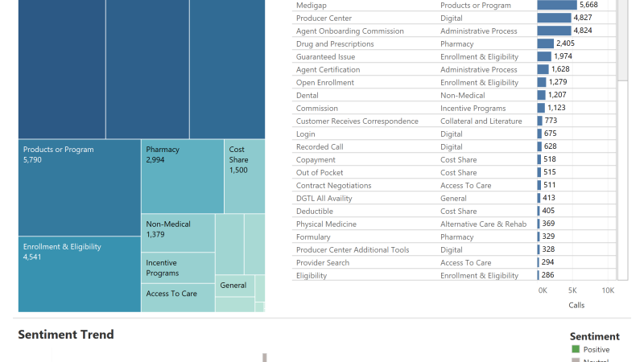The width and height of the screenshot is (644, 362).
Task: Select the Cost Share treemap tile
Action: tap(244, 176)
